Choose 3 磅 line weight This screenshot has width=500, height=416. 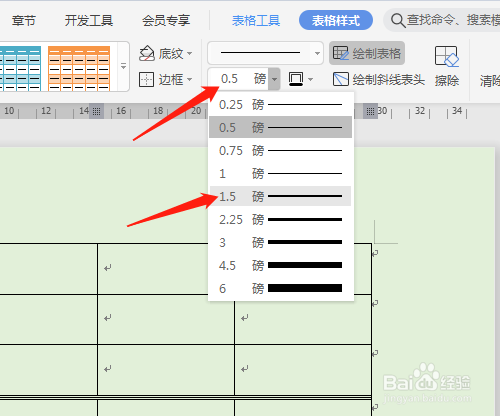pos(280,242)
